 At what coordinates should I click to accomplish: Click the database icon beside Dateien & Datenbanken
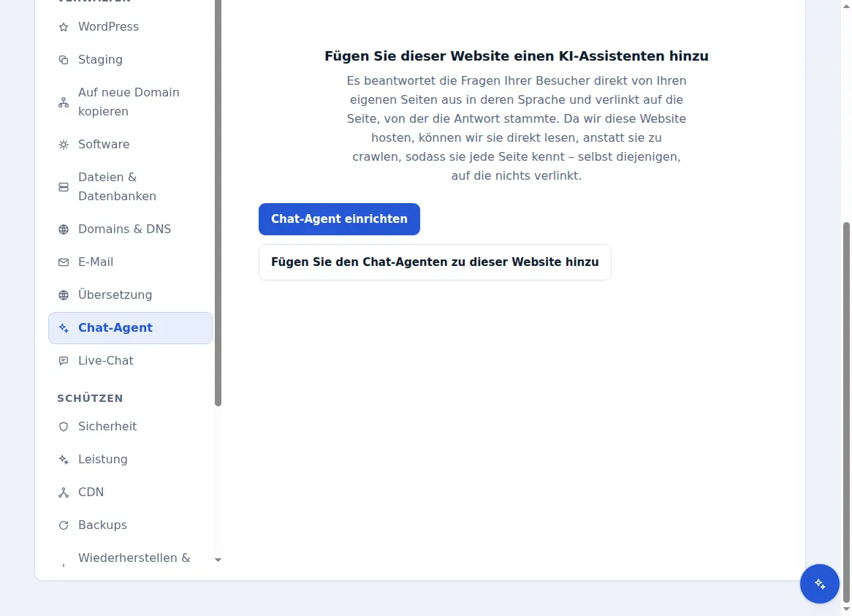coord(64,187)
